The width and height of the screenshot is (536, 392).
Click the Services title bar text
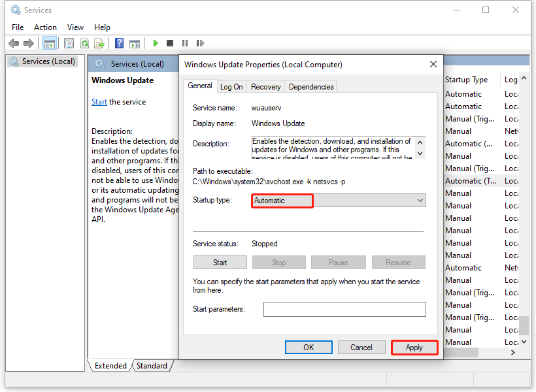(38, 10)
